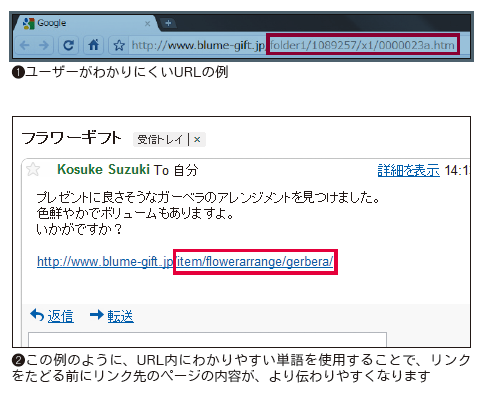Click the message line いかがですか？
484x396 pixels.
click(x=79, y=229)
